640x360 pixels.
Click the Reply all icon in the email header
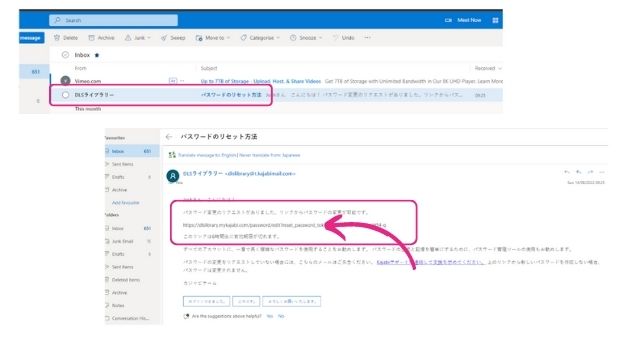tap(578, 172)
